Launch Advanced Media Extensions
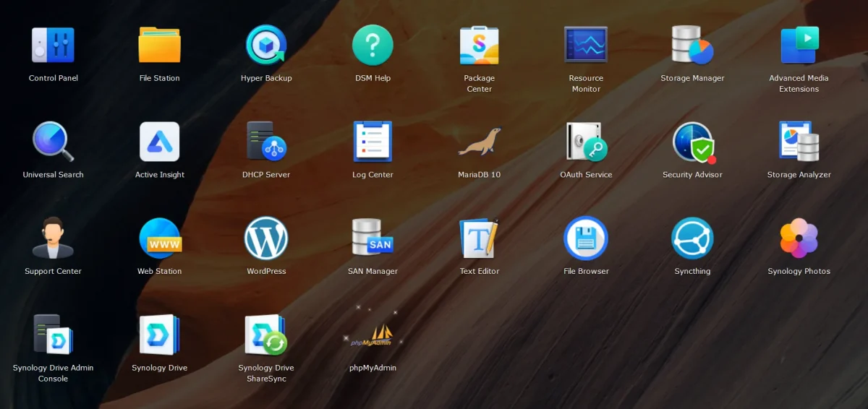Image resolution: width=868 pixels, height=409 pixels. [x=799, y=45]
